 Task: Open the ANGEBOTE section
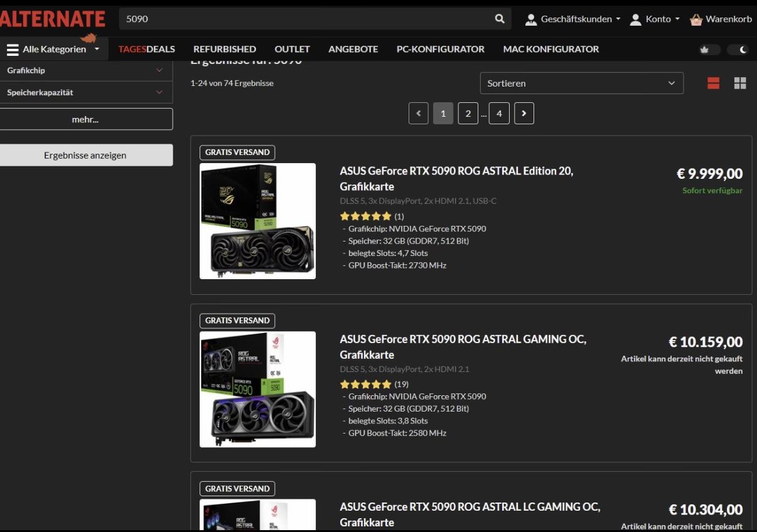tap(353, 49)
